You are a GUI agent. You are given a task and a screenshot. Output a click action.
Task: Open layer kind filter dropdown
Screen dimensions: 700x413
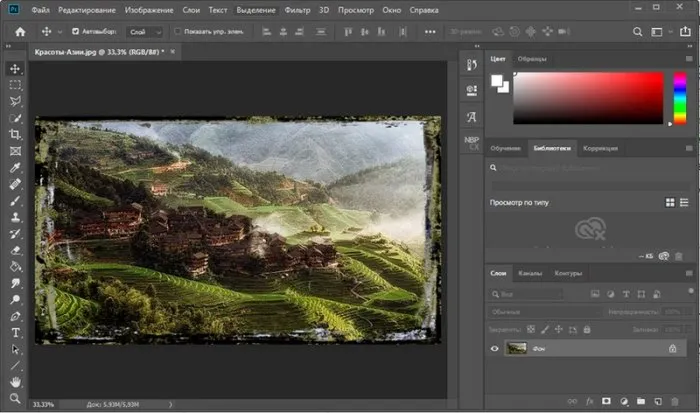[525, 294]
